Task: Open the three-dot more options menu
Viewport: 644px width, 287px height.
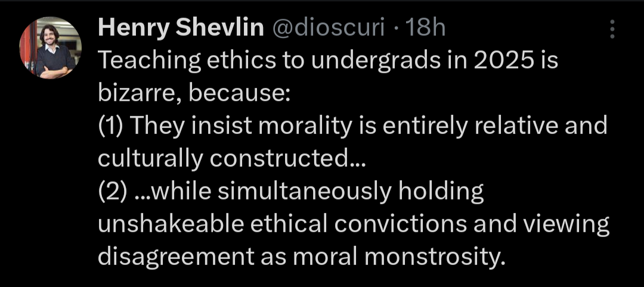Action: 611,28
